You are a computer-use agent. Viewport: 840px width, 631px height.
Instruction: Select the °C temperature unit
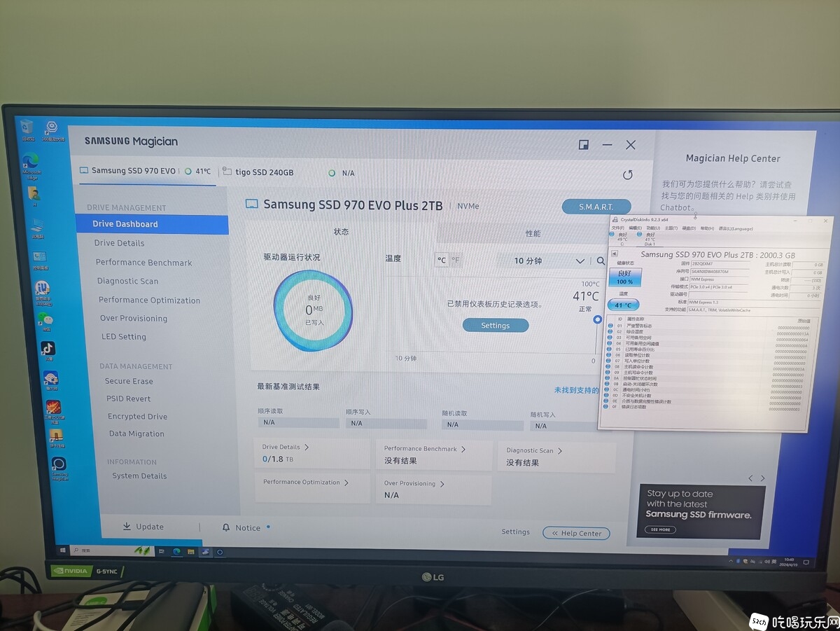(442, 260)
